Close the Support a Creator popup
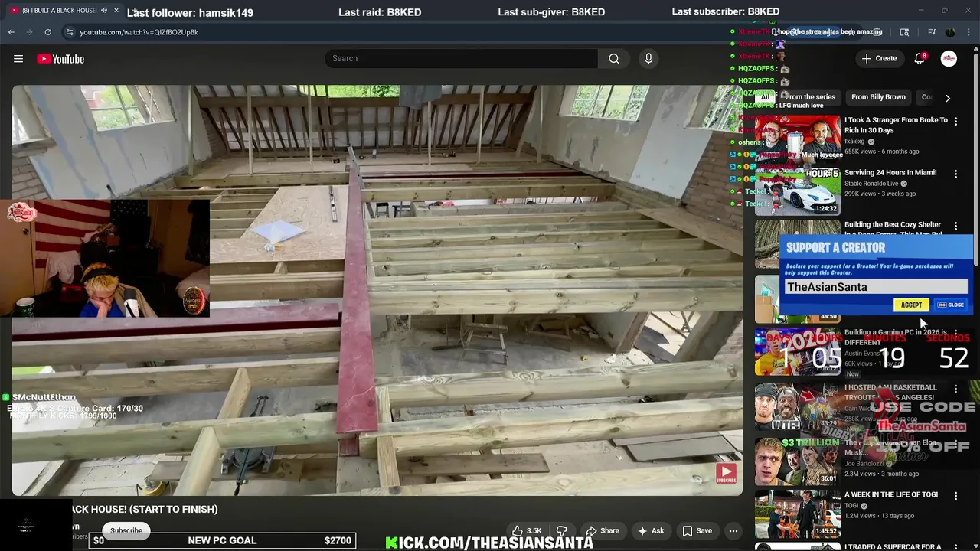This screenshot has width=980, height=551. coord(951,305)
